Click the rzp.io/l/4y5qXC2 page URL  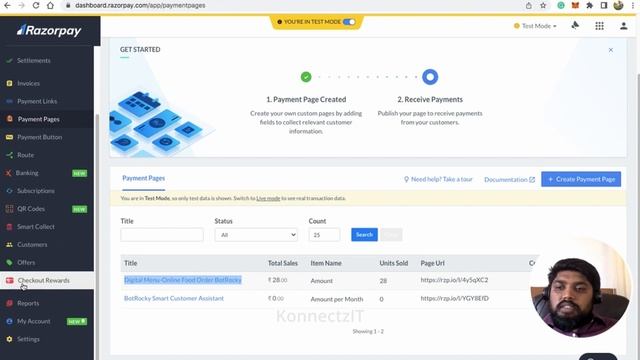point(454,280)
